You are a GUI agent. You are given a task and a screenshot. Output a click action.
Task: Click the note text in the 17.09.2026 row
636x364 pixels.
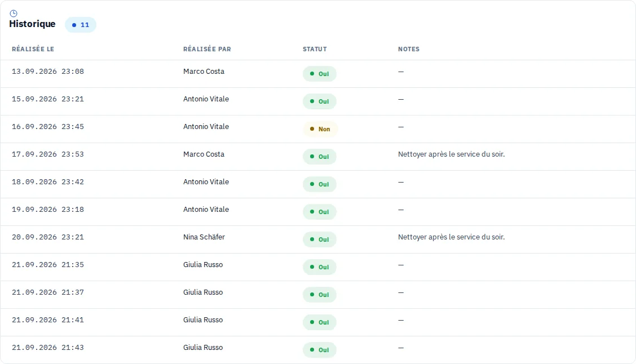pos(452,154)
